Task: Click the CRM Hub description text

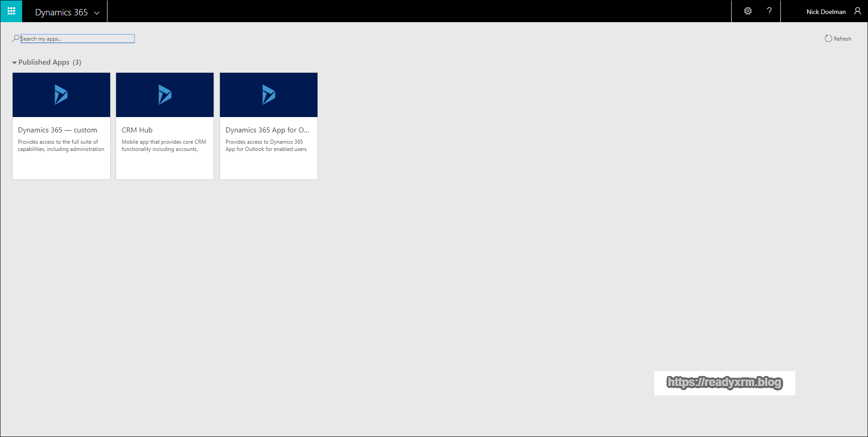Action: tap(163, 146)
